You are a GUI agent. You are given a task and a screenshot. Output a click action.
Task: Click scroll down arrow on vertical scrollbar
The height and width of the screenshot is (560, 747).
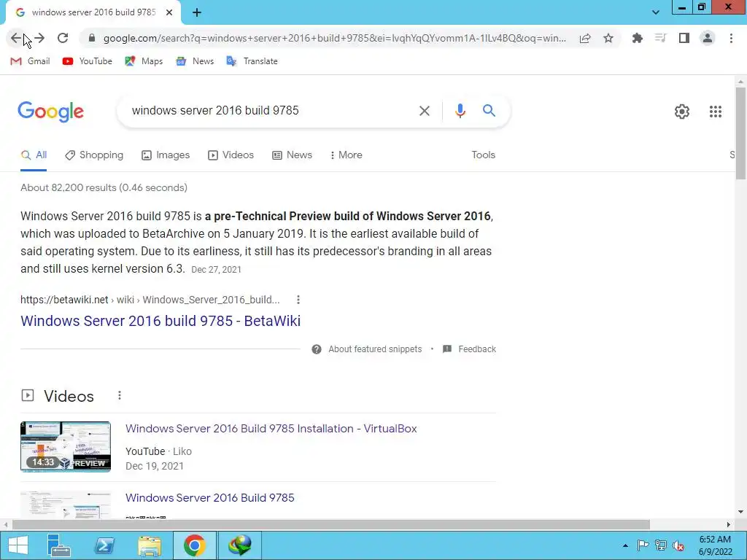(x=740, y=512)
